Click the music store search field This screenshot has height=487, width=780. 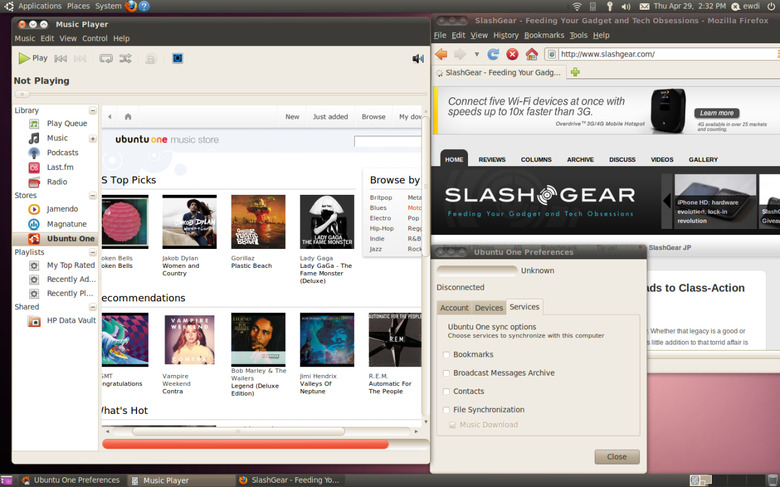click(x=388, y=141)
